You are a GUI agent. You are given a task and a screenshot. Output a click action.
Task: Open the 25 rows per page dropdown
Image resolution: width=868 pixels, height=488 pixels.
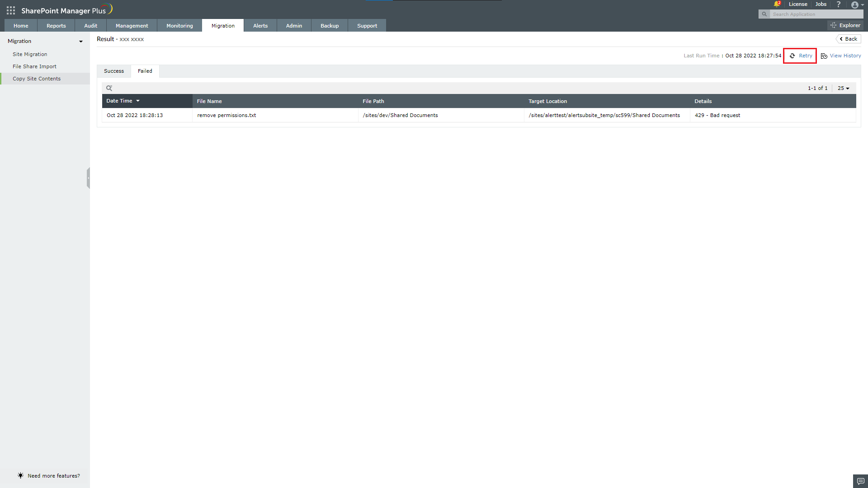[x=843, y=88]
